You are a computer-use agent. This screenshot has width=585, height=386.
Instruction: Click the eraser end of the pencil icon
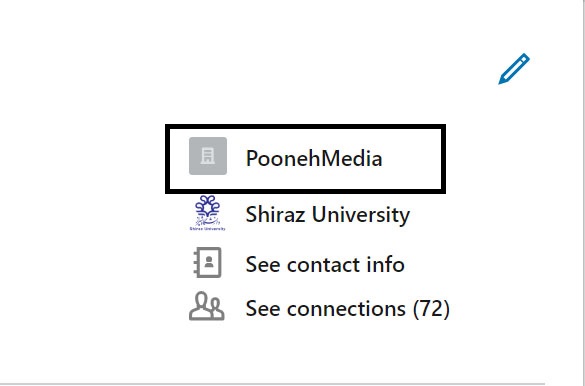(524, 59)
